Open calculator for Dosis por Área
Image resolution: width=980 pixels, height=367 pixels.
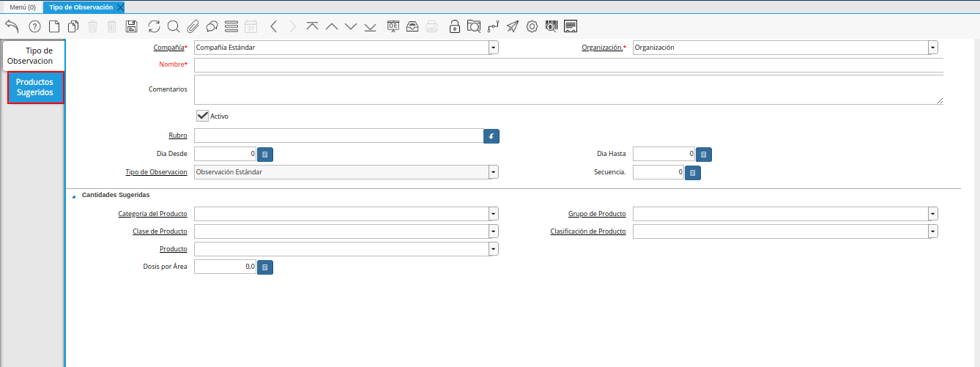tap(265, 267)
